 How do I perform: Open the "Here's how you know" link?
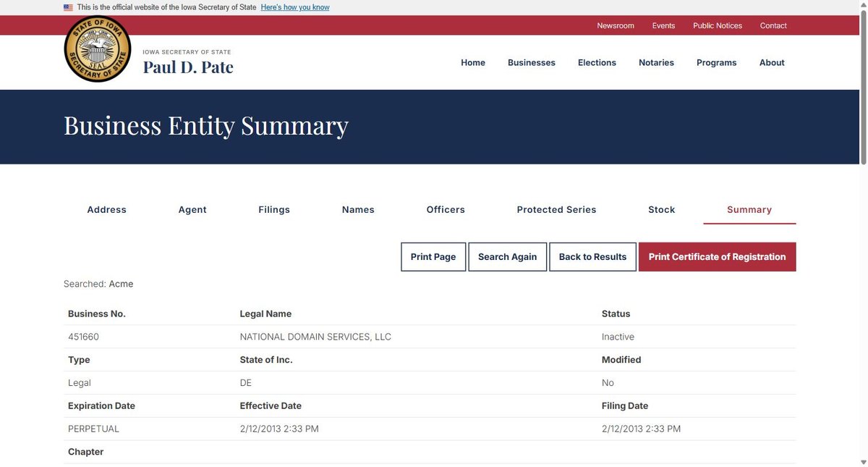(x=295, y=7)
